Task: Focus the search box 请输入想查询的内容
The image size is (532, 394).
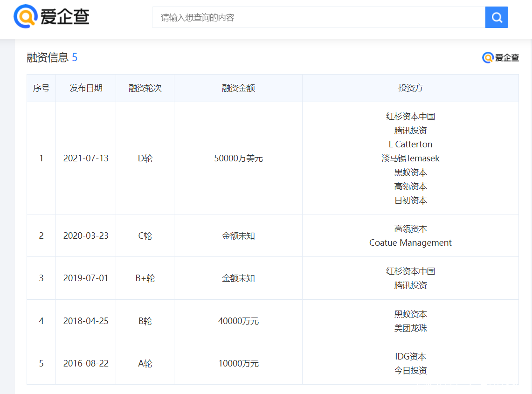Action: (318, 17)
